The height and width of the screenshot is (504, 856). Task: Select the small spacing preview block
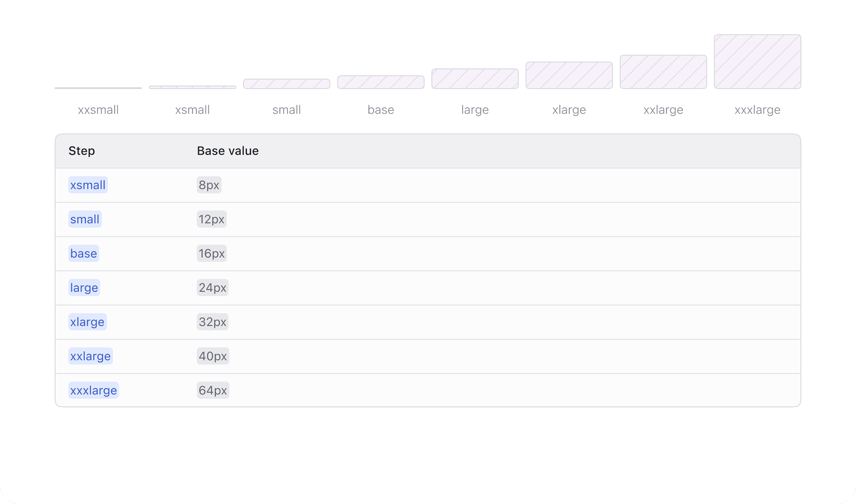[287, 84]
